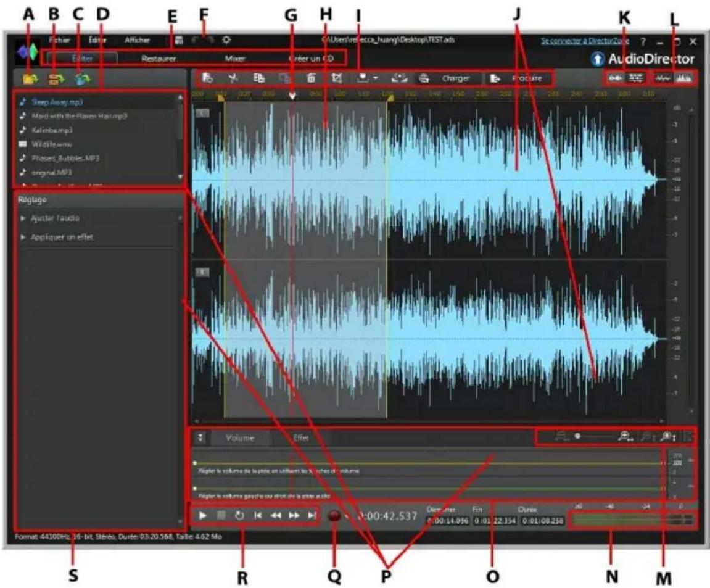Click the import from DirectorZone icon
710x588 pixels.
click(83, 79)
